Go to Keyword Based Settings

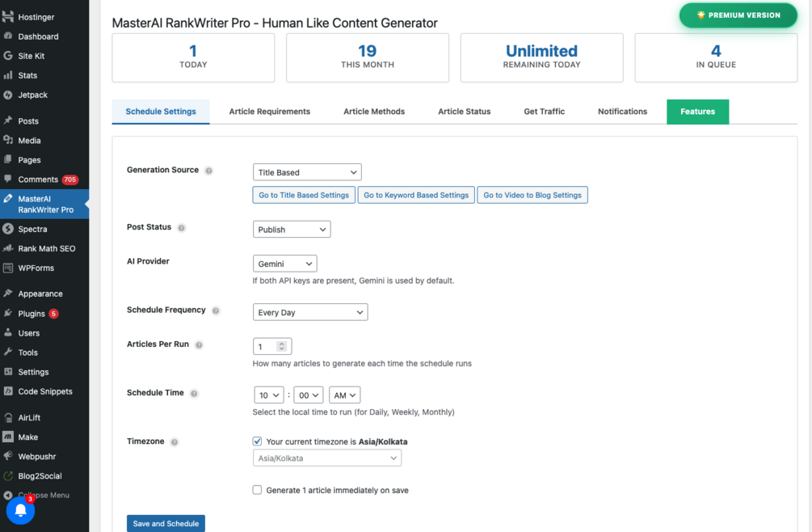click(x=416, y=195)
